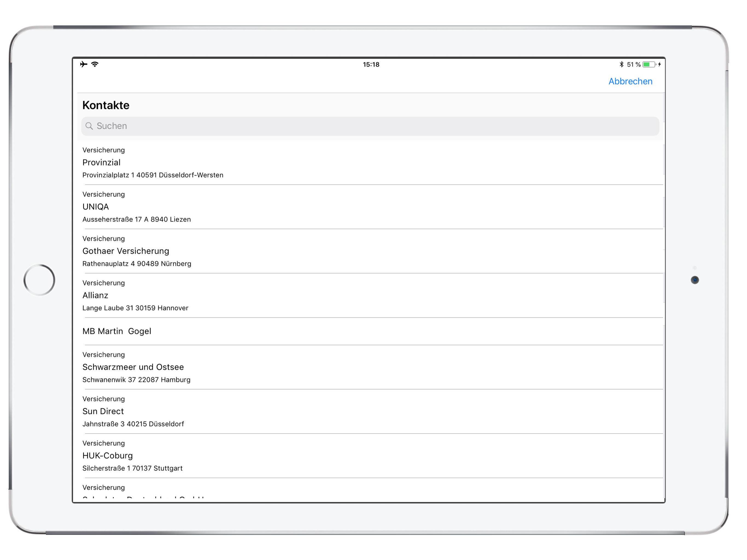The height and width of the screenshot is (560, 747).
Task: Tap address Lange Laube 31 30159 Hannover
Action: pyautogui.click(x=135, y=308)
